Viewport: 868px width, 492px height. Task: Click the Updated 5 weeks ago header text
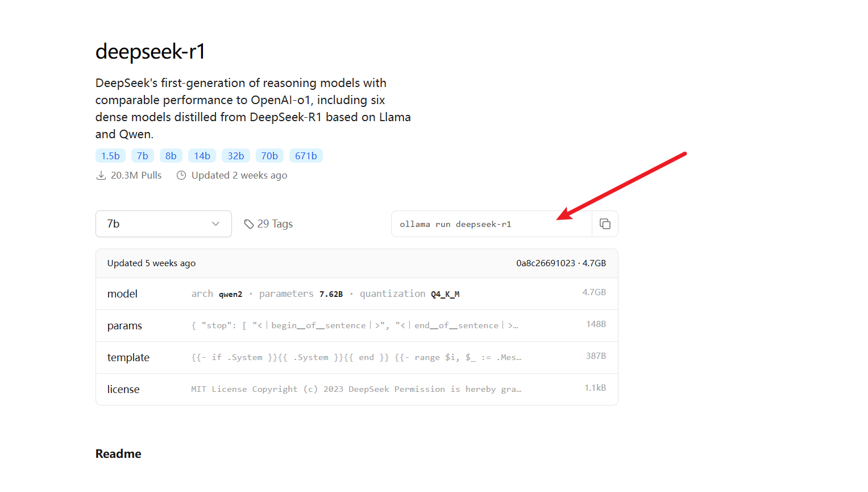point(152,263)
